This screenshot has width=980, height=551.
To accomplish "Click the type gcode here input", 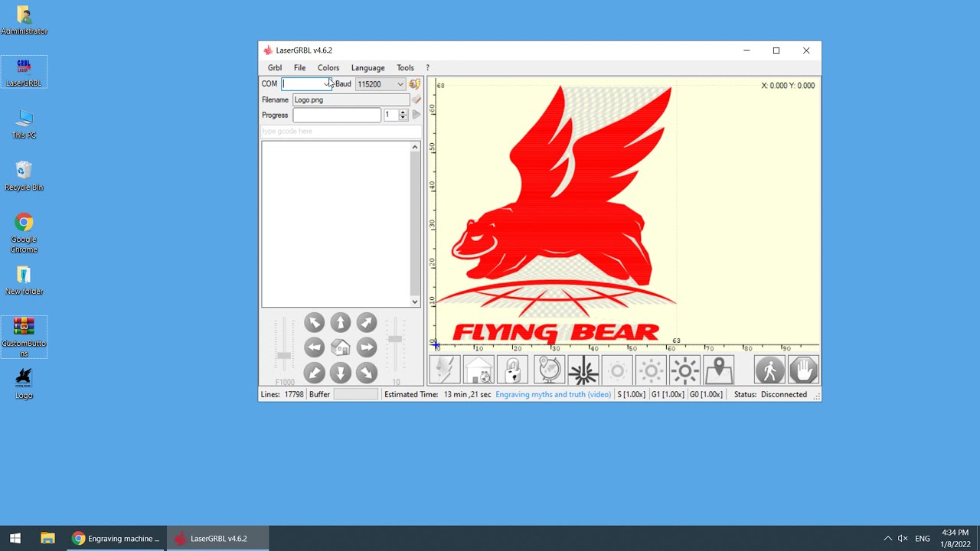I will pyautogui.click(x=341, y=131).
